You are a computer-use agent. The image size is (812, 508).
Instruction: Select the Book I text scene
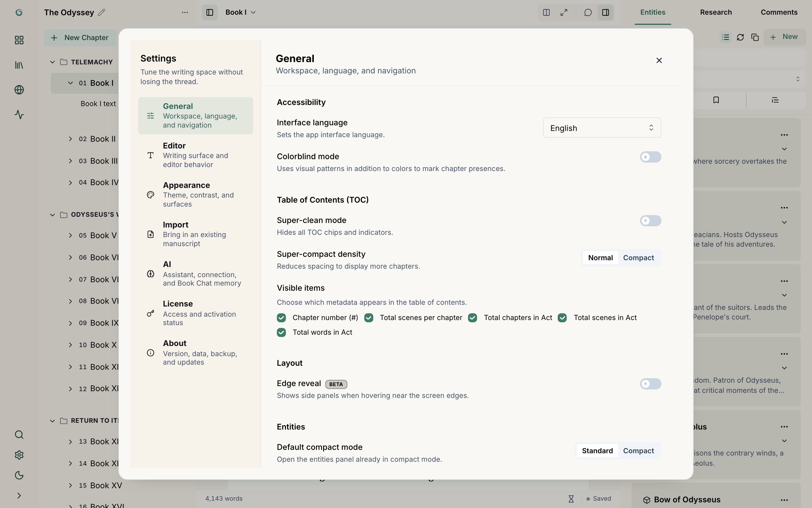click(98, 104)
